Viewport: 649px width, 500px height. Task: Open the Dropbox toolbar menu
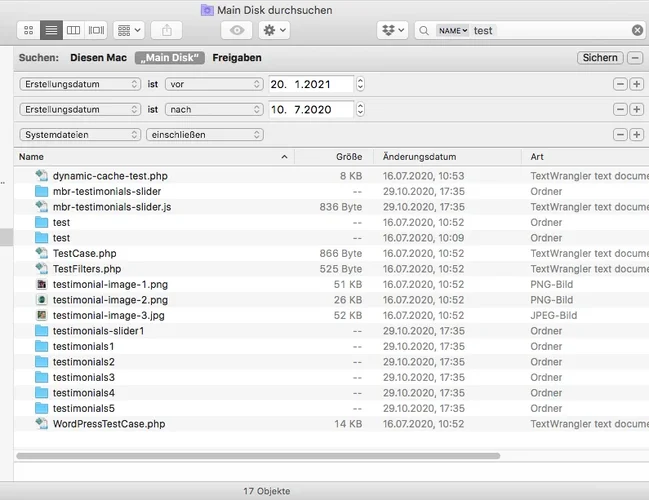(392, 31)
